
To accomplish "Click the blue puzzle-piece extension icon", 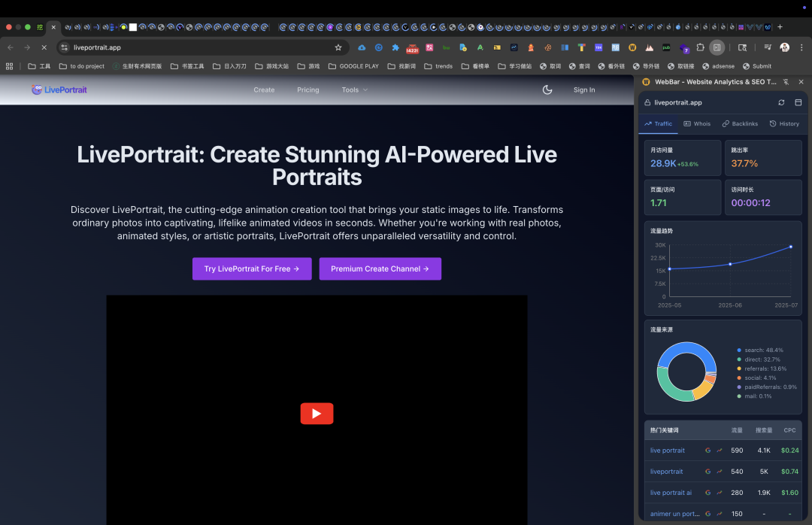I will tap(395, 47).
